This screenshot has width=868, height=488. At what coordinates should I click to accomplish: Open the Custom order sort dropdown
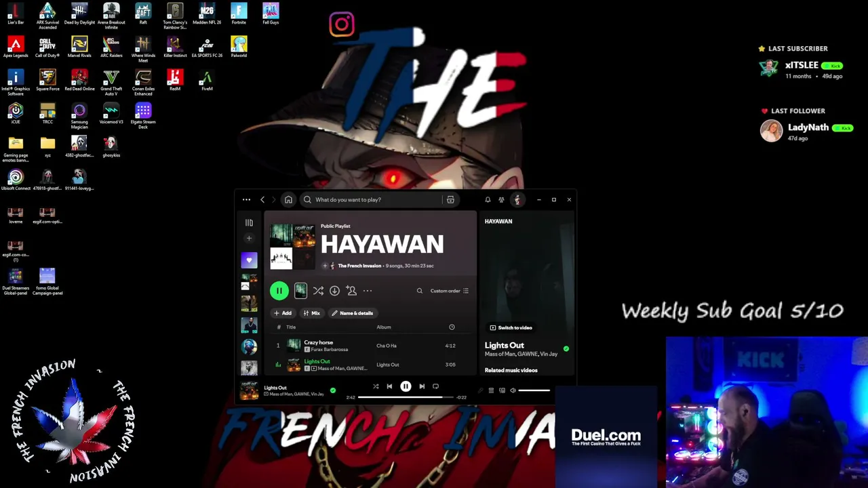pyautogui.click(x=450, y=291)
